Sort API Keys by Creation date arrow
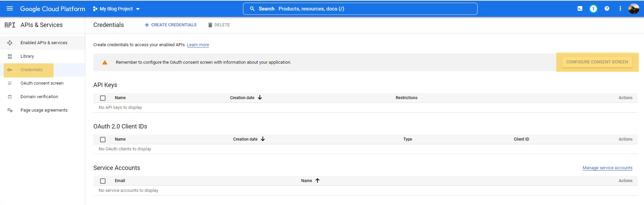Viewport: 644px width, 205px height. [x=260, y=97]
